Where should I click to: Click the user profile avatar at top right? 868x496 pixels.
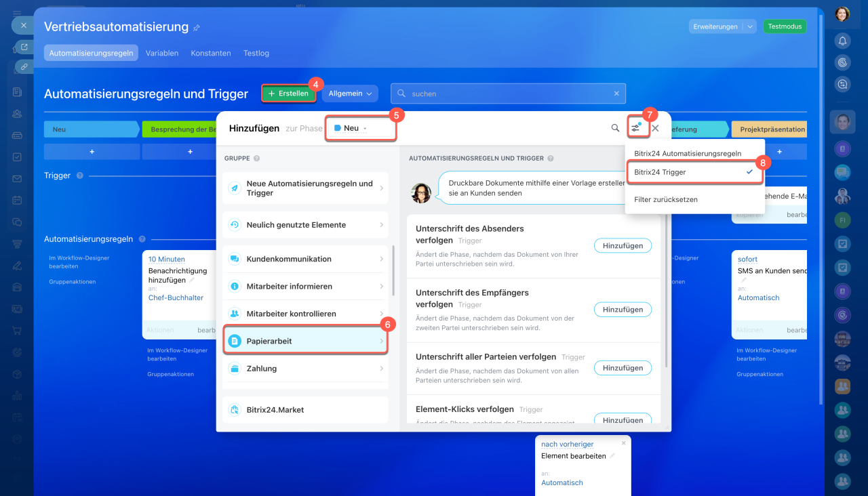pyautogui.click(x=842, y=14)
